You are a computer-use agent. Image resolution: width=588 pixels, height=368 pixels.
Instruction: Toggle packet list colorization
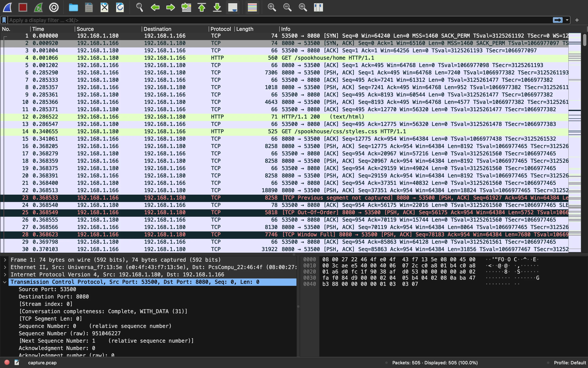(252, 8)
